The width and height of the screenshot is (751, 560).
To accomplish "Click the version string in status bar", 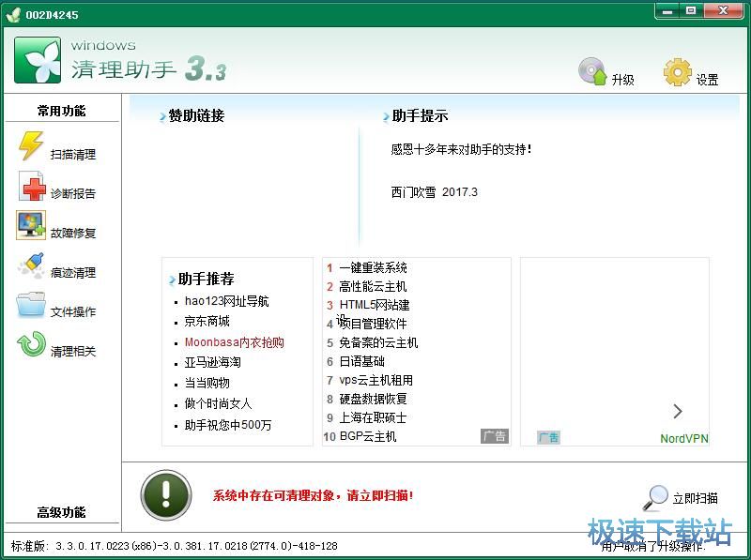I will (x=175, y=546).
